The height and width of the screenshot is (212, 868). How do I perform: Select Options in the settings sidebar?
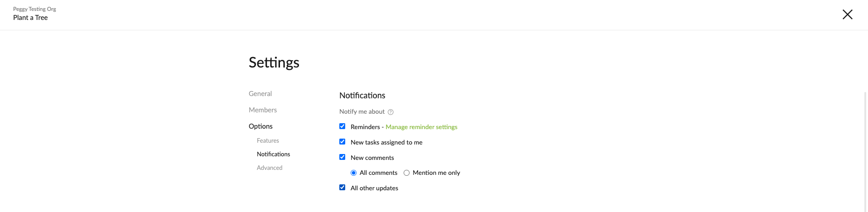[260, 126]
